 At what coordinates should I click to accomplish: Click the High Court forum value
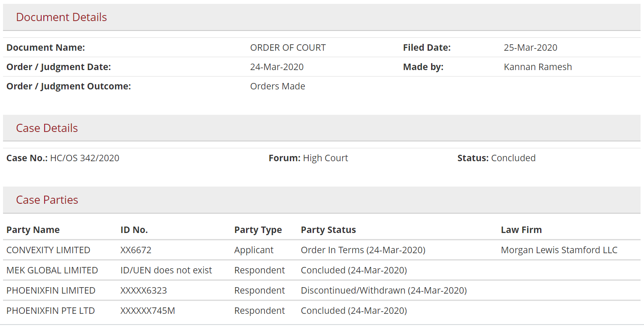click(325, 158)
